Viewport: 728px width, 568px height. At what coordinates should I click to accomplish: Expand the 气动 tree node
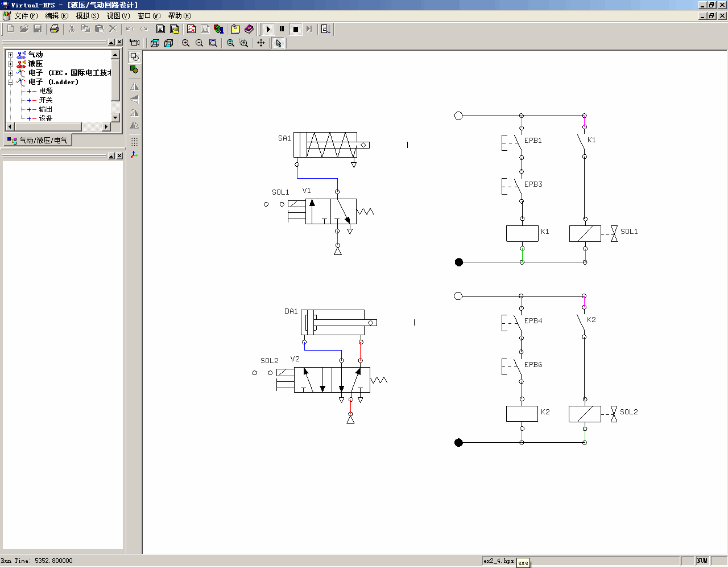(10, 55)
